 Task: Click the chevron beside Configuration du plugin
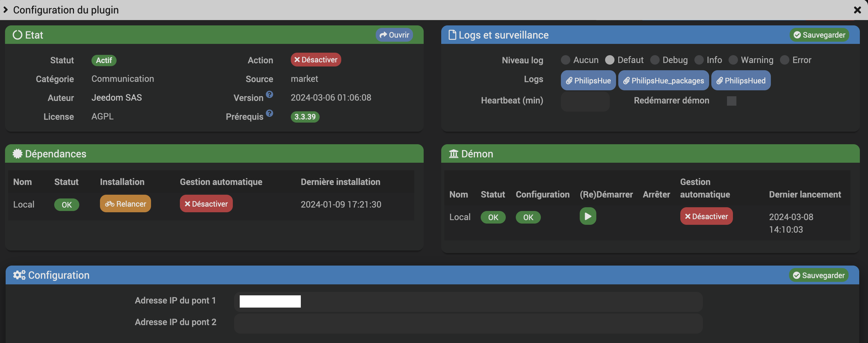coord(5,10)
